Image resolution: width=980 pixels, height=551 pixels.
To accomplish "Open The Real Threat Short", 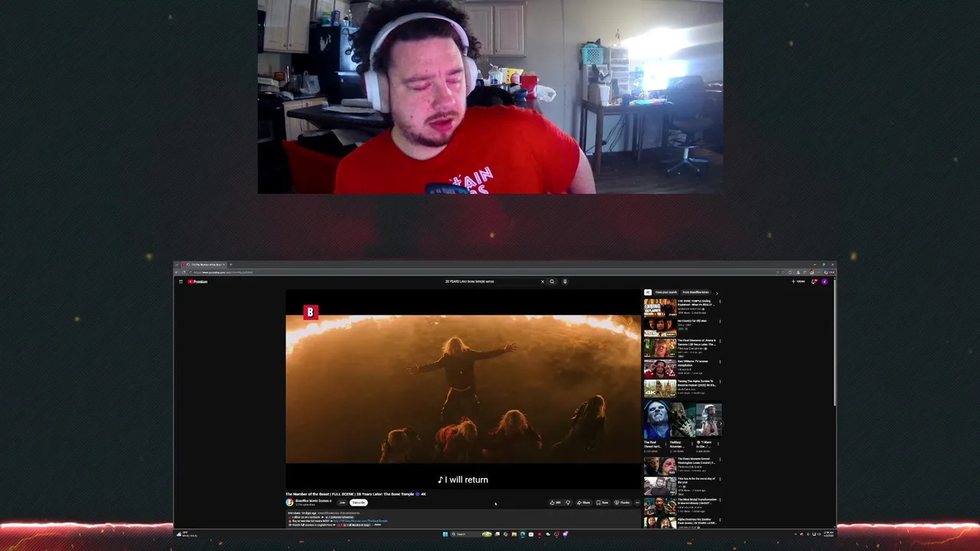I will click(x=656, y=420).
